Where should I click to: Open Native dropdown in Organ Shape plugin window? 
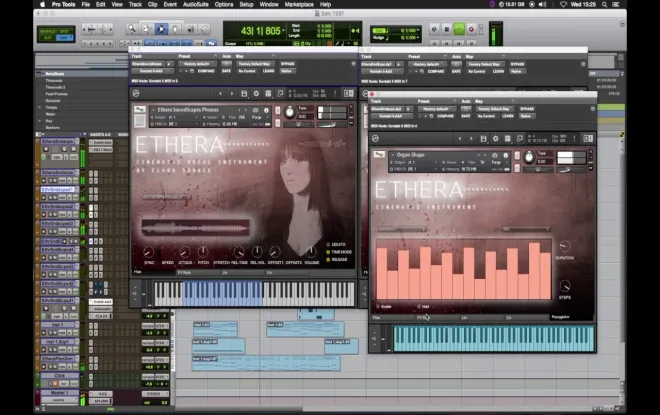pos(527,116)
